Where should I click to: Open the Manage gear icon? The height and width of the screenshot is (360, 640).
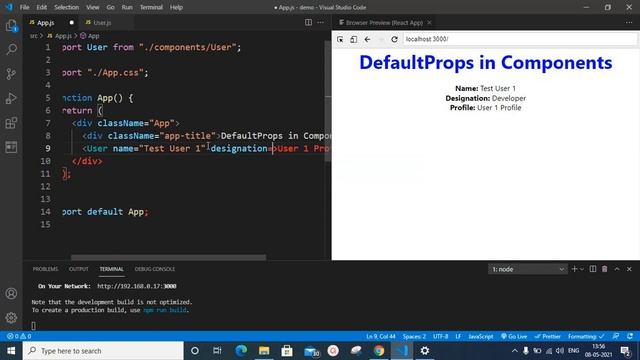pos(11,318)
